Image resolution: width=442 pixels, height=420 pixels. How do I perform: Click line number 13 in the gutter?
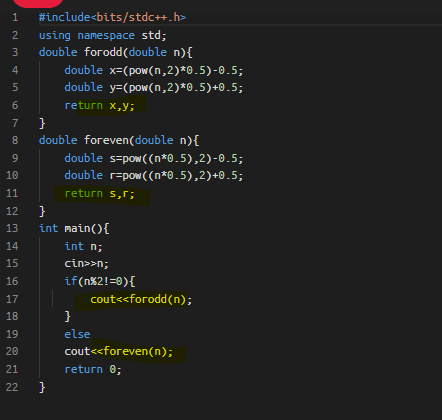click(12, 228)
